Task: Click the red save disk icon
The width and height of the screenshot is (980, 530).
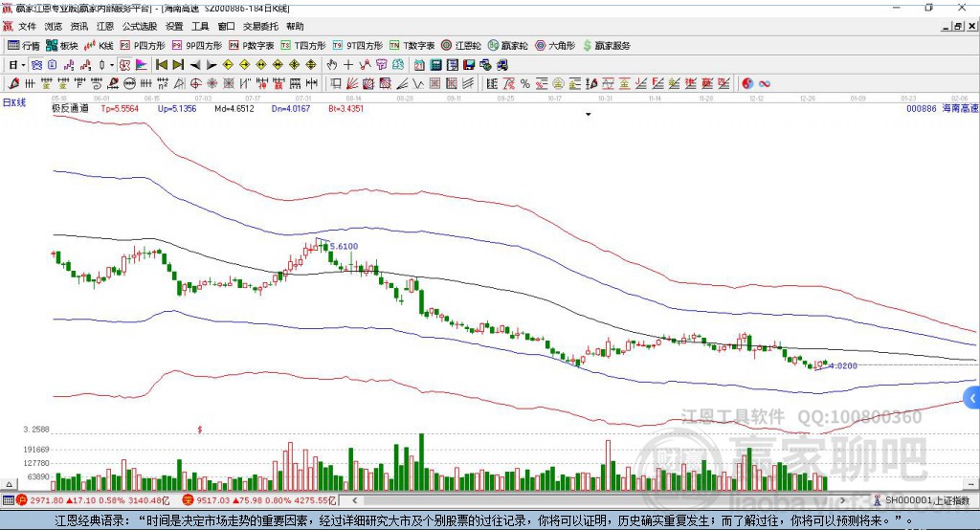Action: (469, 65)
